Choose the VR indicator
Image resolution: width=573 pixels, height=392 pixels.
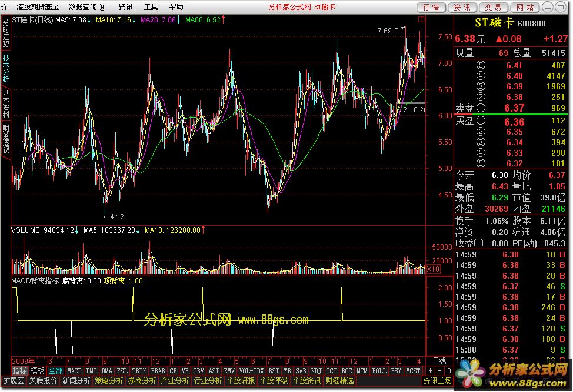tap(185, 371)
